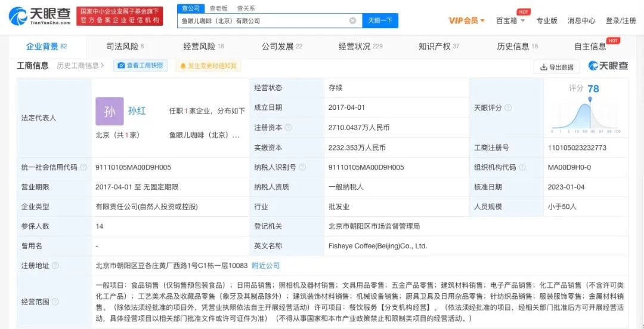Open the 公司发展 tab
The height and width of the screenshot is (329, 644).
click(x=281, y=47)
